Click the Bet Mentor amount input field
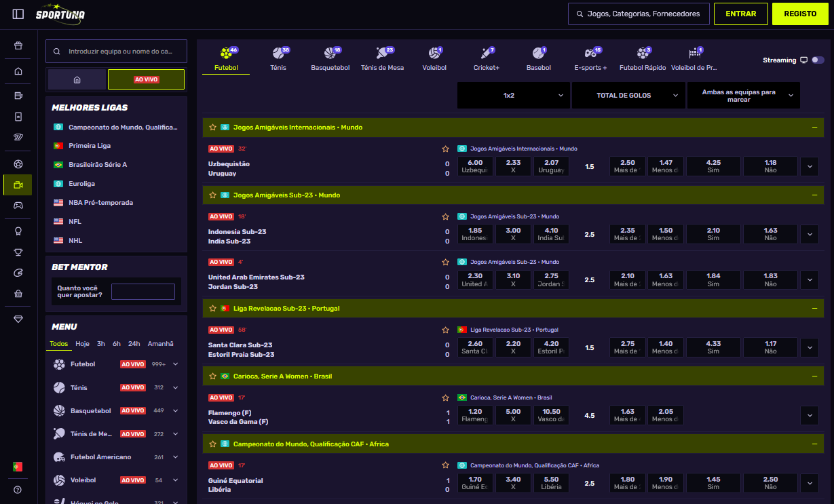Image resolution: width=834 pixels, height=504 pixels. (x=143, y=292)
